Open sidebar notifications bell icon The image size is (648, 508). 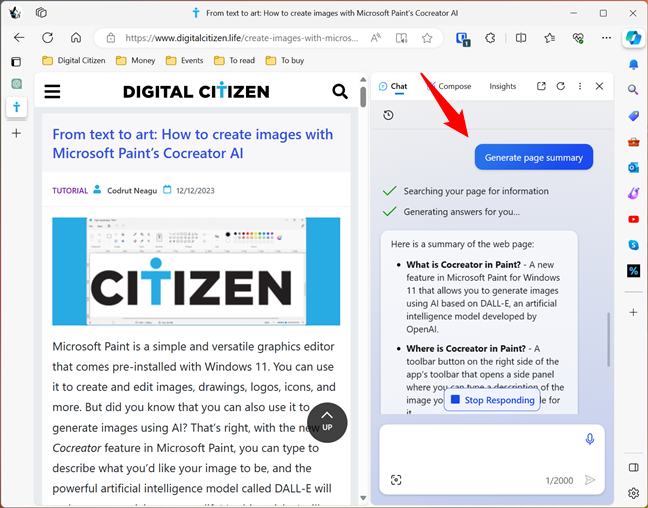click(x=633, y=64)
